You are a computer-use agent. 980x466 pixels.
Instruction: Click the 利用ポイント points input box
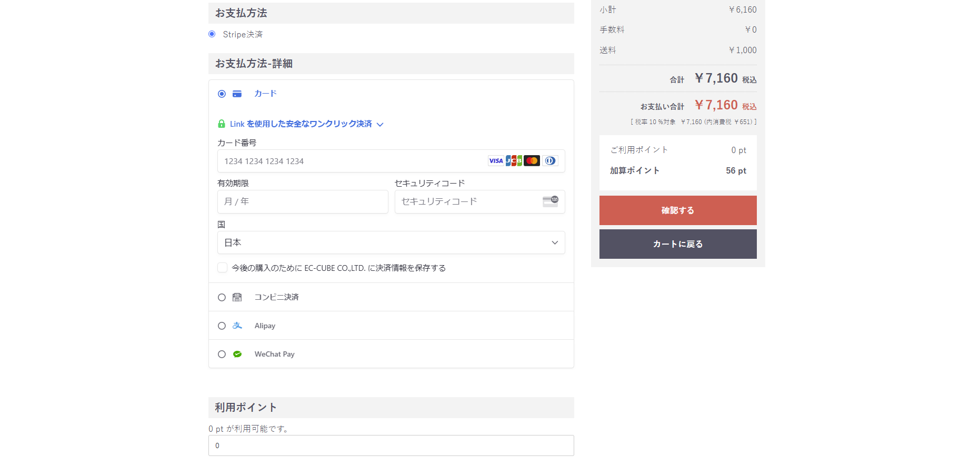pos(391,445)
